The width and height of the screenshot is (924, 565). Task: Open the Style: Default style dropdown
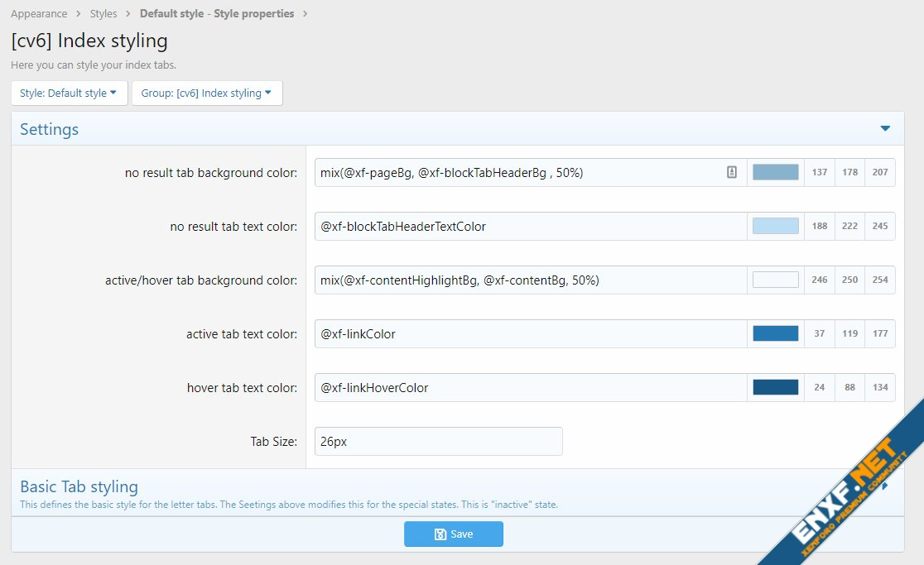[x=69, y=93]
